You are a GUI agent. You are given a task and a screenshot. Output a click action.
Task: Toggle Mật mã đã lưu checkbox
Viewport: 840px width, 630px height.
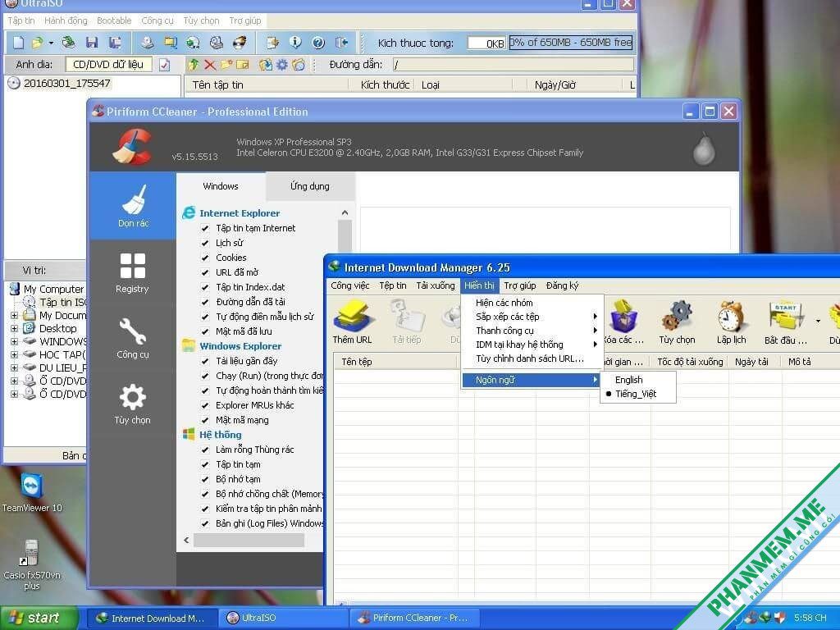[x=204, y=331]
